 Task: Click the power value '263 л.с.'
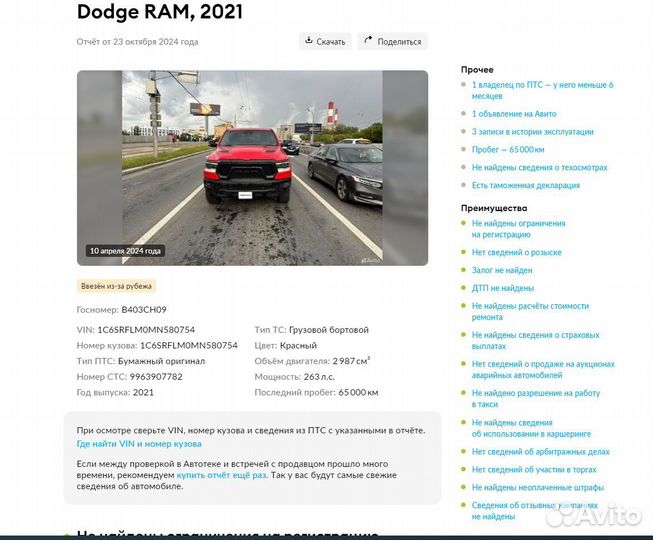319,377
